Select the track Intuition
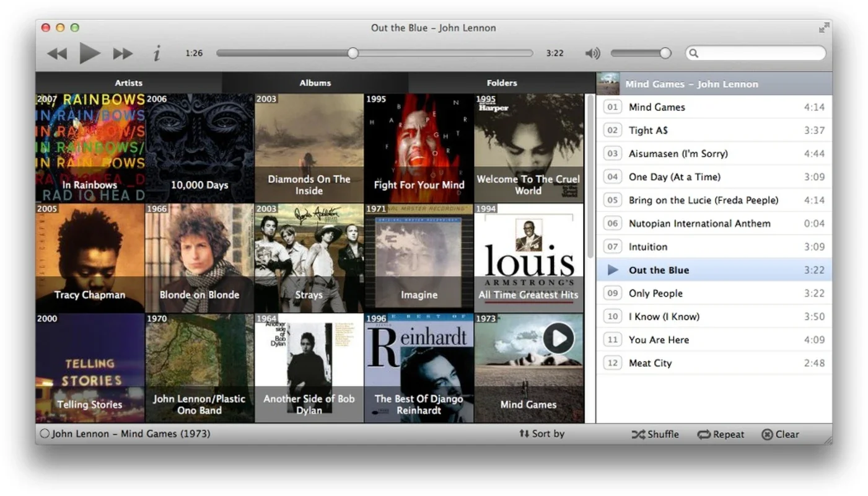Image resolution: width=868 pixels, height=496 pixels. pos(714,247)
